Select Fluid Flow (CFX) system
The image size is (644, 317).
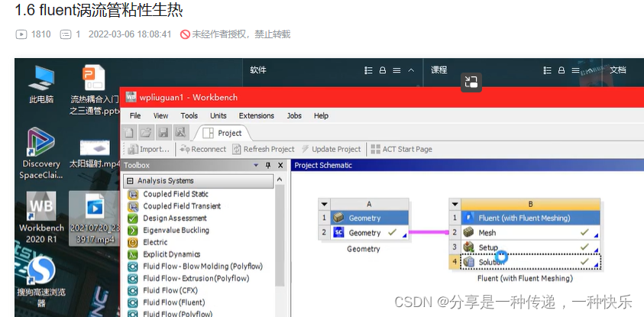(x=163, y=290)
